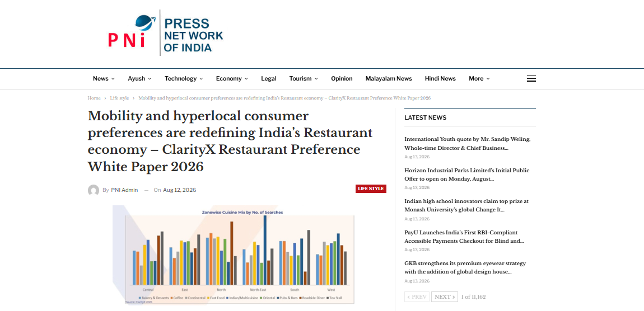This screenshot has height=311, width=644.
Task: Click the PNI Admin author avatar
Action: pyautogui.click(x=93, y=190)
